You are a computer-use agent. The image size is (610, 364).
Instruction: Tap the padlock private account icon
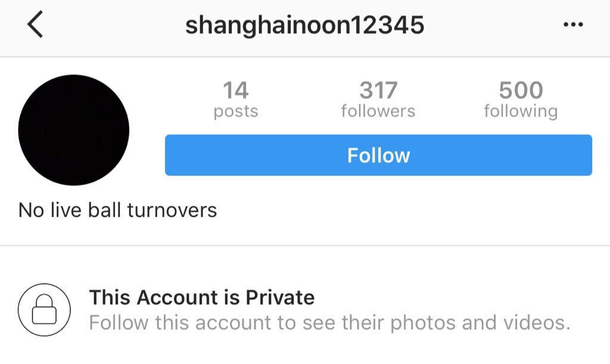[44, 310]
